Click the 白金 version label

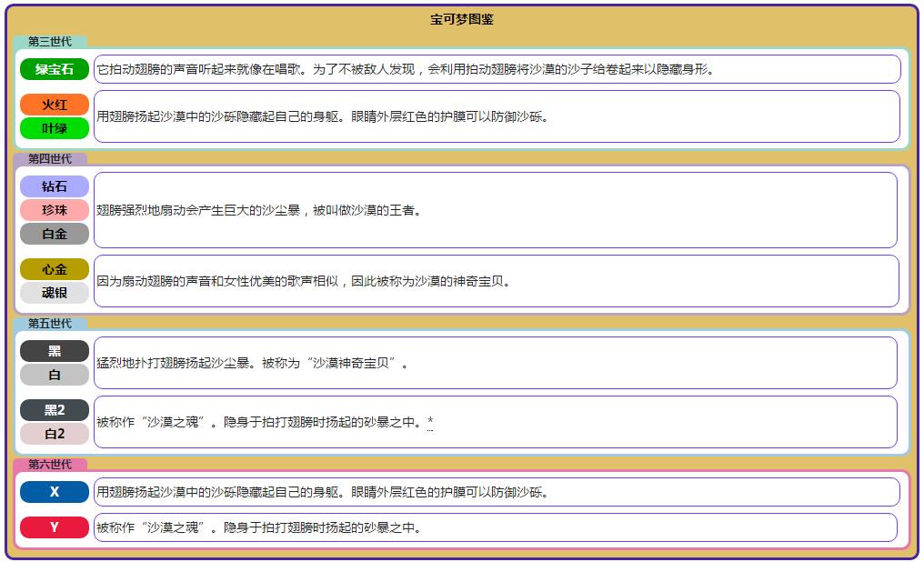(55, 234)
